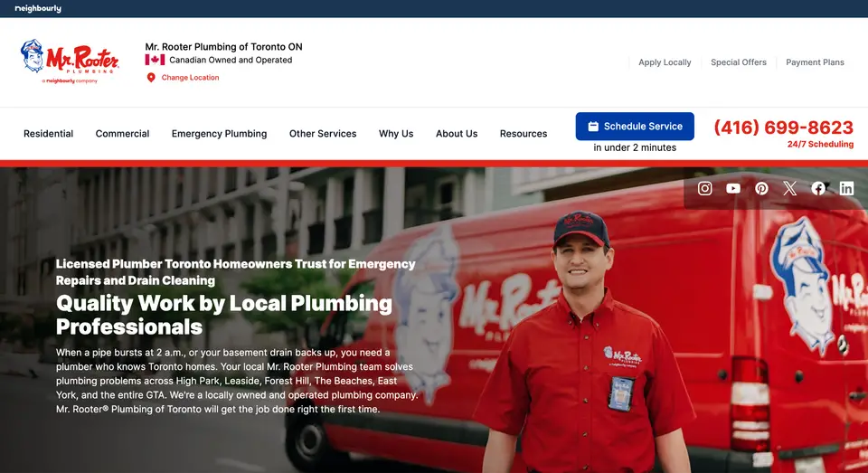The height and width of the screenshot is (473, 868).
Task: Click the 'Licensed Plumber Toronto Homeowners Trust' subheading
Action: tap(235, 272)
